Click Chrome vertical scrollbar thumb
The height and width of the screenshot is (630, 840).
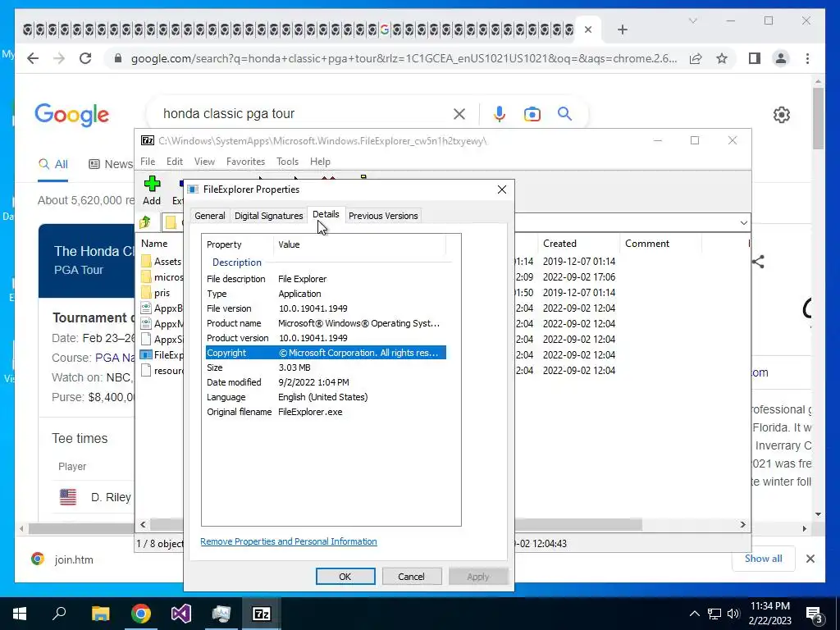(x=818, y=118)
